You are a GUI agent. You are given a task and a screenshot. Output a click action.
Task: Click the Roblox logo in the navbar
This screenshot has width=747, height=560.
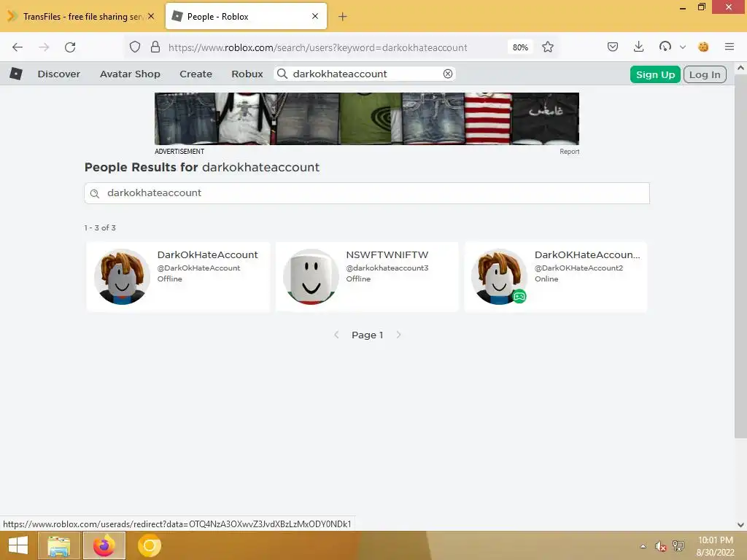point(16,74)
